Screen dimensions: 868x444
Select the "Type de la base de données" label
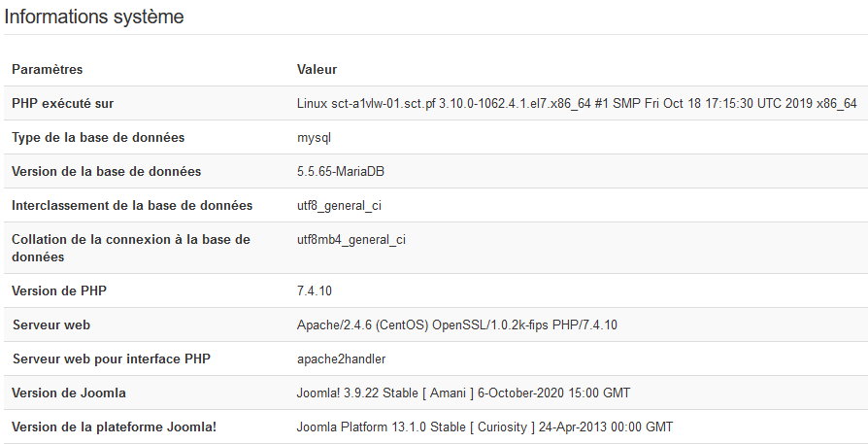coord(98,137)
